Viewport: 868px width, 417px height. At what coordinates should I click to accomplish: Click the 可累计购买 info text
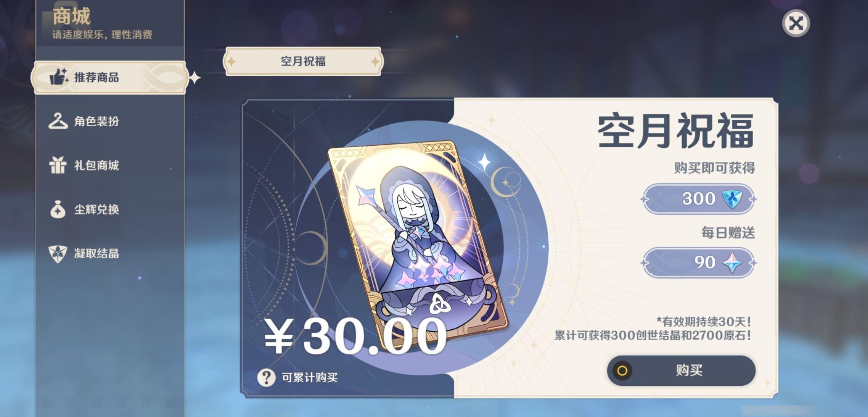[x=310, y=377]
